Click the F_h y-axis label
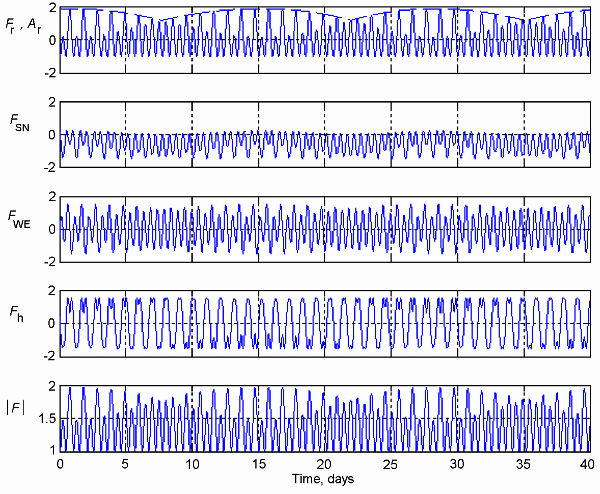 pos(16,313)
